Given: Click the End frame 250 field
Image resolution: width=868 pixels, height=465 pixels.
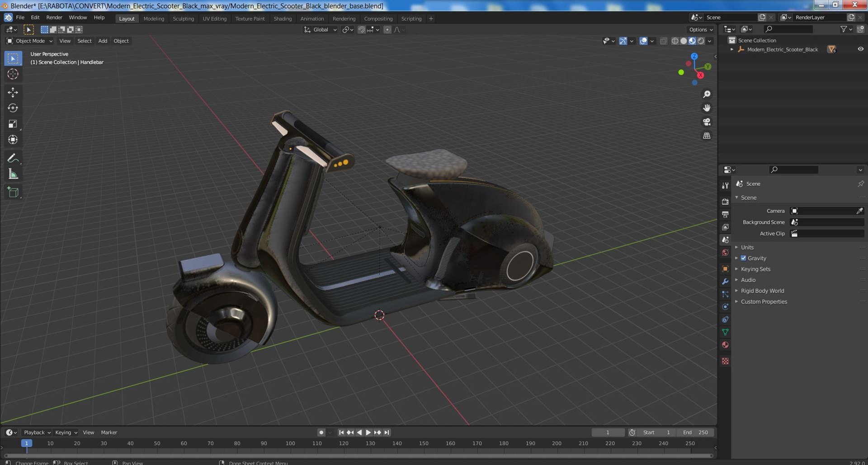Looking at the screenshot, I should [x=695, y=432].
